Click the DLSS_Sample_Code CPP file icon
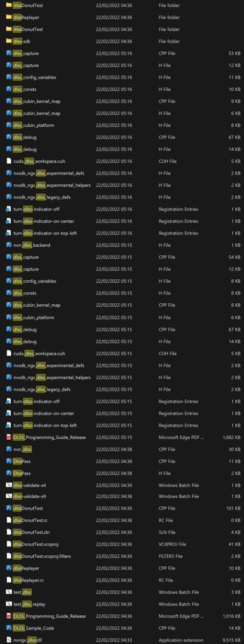 (x=9, y=628)
